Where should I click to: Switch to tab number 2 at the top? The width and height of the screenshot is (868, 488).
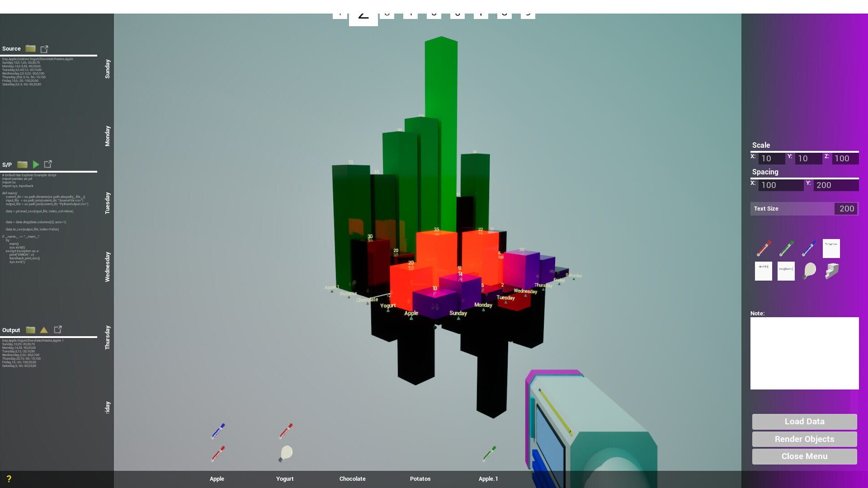[363, 13]
